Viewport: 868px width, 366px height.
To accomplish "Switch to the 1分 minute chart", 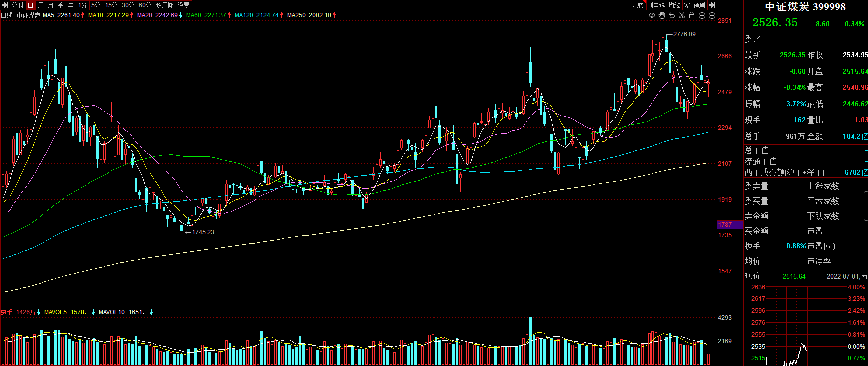I will click(82, 5).
